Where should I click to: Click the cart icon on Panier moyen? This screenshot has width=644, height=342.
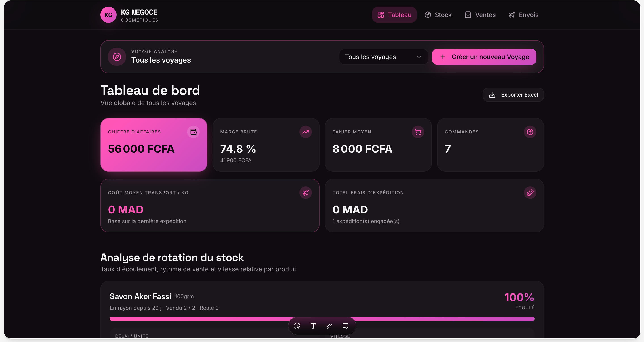point(418,132)
